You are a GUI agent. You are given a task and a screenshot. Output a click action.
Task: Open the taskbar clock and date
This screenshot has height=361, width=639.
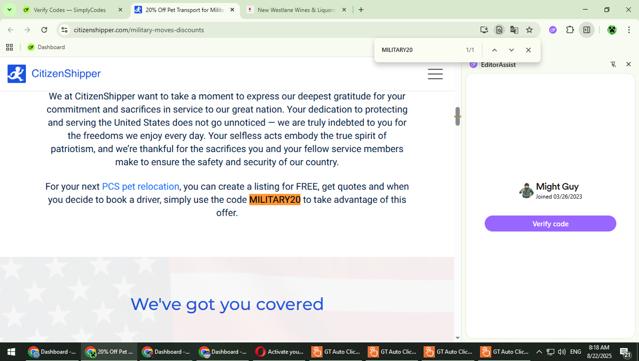click(x=599, y=352)
